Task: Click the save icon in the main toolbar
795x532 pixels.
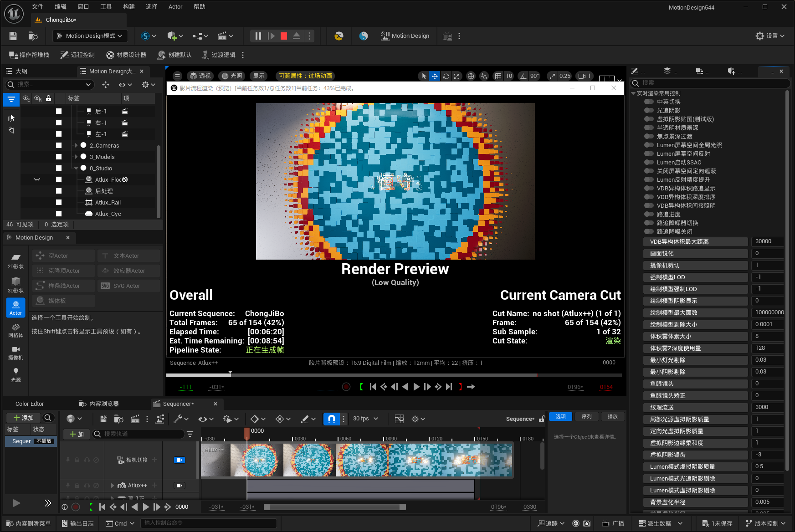Action: 13,36
